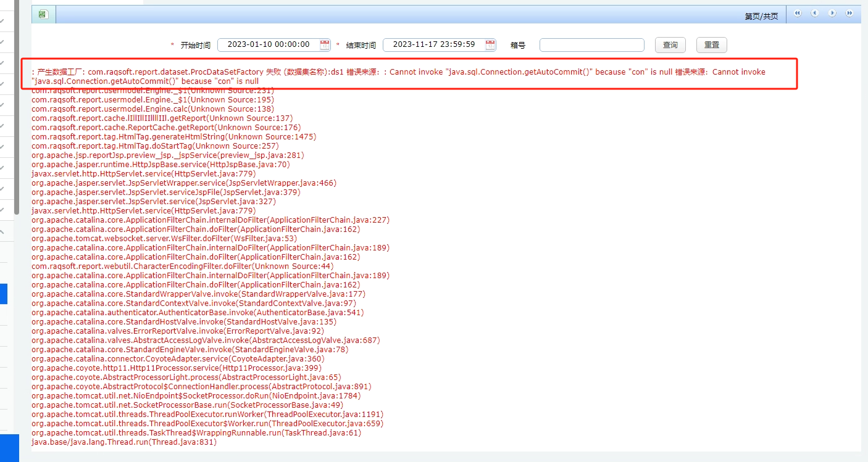Click the java.lang.Thread.run(Thread.java:831) line
Screen dimensions: 868x462
[x=124, y=442]
